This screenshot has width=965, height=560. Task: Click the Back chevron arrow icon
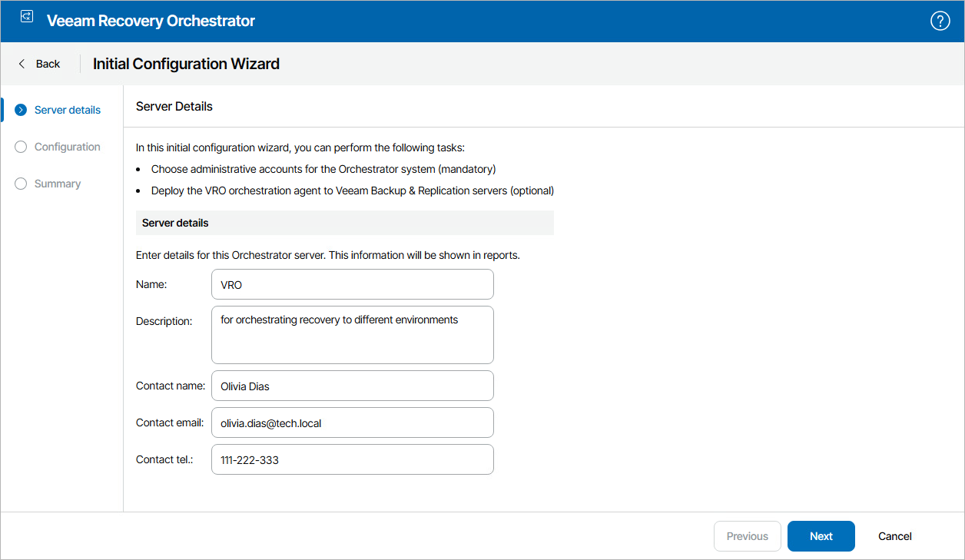22,64
